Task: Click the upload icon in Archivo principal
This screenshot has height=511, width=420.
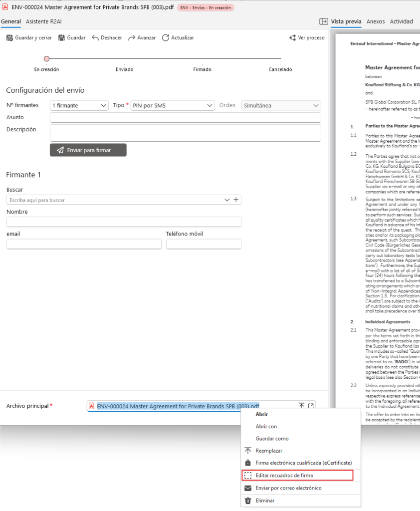Action: point(301,406)
